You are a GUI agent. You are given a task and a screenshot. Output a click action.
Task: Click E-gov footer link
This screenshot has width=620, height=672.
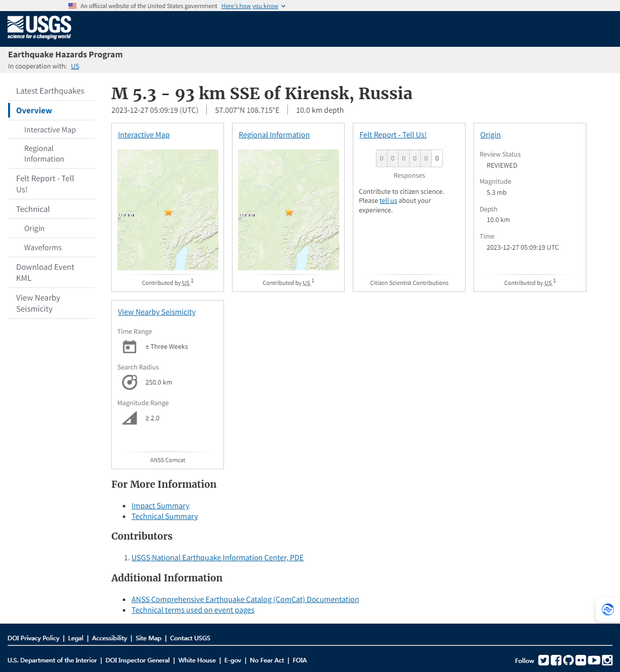coord(232,660)
